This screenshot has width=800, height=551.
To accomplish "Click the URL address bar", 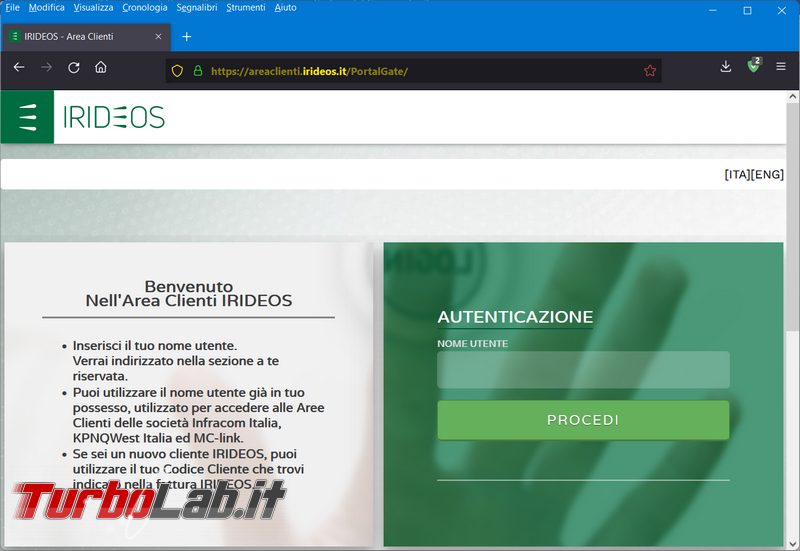I will (413, 71).
